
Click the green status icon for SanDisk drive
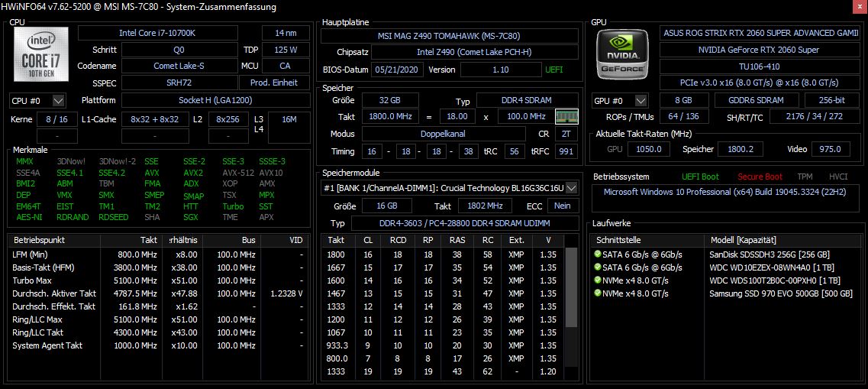pyautogui.click(x=597, y=254)
